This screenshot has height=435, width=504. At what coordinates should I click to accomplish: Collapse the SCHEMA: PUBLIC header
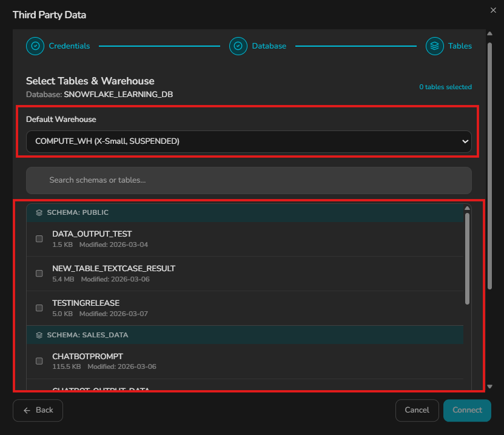click(x=245, y=212)
